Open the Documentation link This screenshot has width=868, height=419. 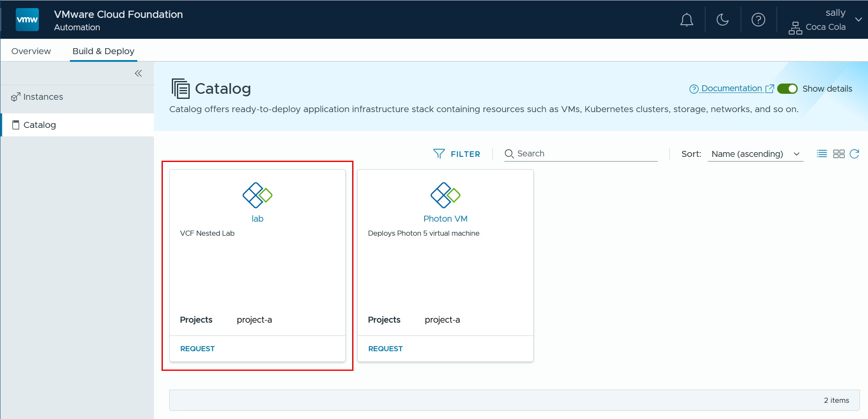(x=731, y=88)
